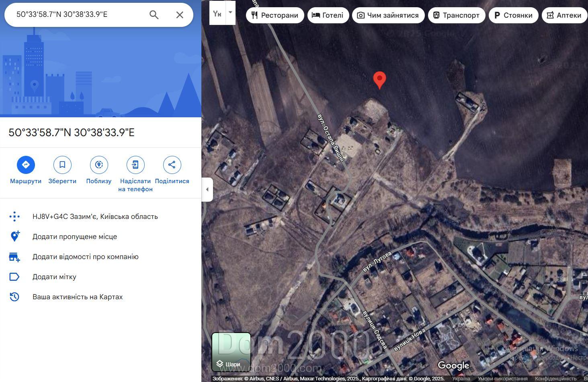This screenshot has width=588, height=382.
Task: Choose Надіслати на телефон icon
Action: tap(135, 165)
